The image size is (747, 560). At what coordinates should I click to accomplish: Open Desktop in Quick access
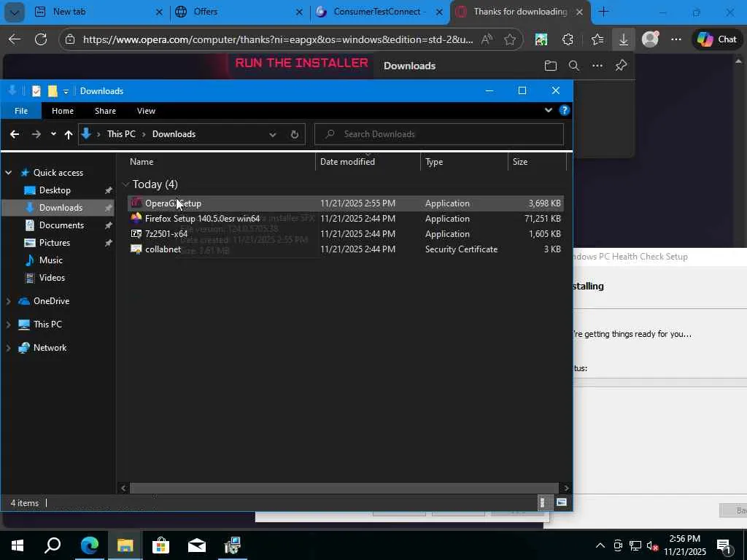tap(55, 190)
